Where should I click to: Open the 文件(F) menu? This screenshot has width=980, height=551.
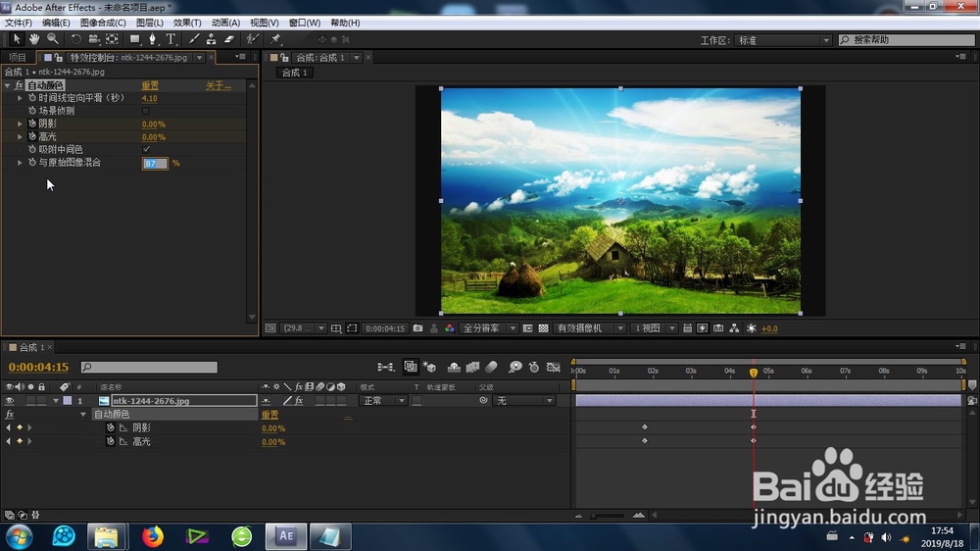click(x=18, y=23)
